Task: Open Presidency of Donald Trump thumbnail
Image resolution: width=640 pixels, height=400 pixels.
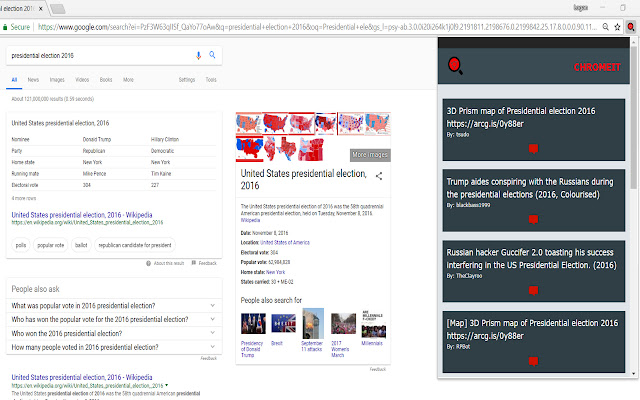Action: tap(253, 324)
